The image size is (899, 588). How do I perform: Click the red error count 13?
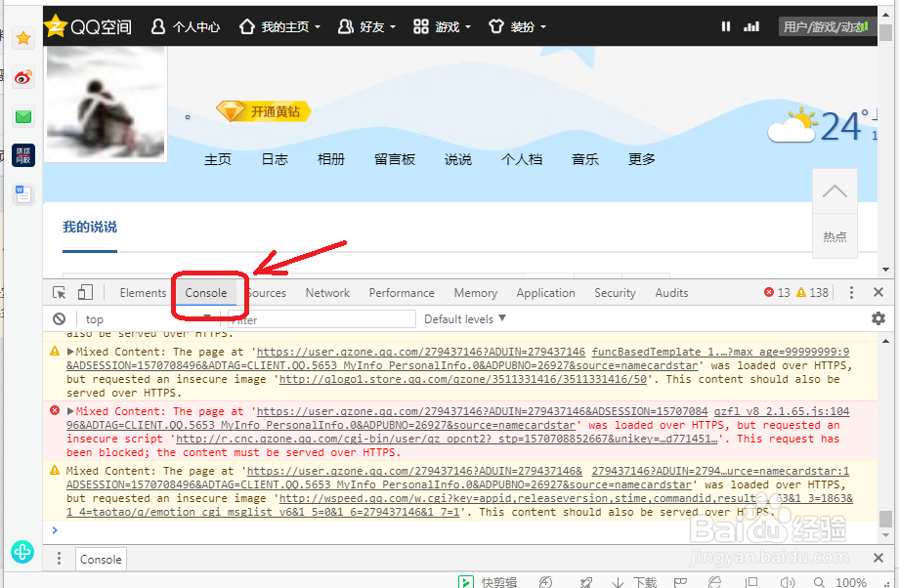[x=777, y=293]
